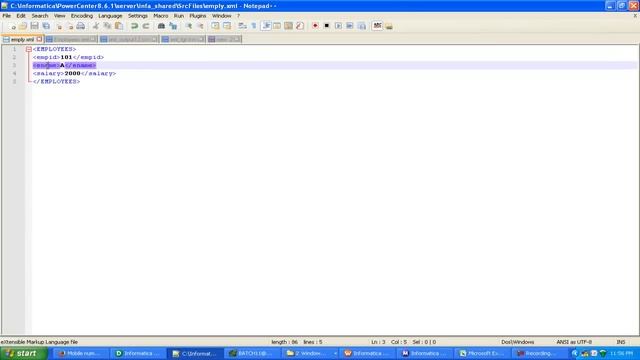
Task: Open the Encoding menu
Action: [82, 16]
